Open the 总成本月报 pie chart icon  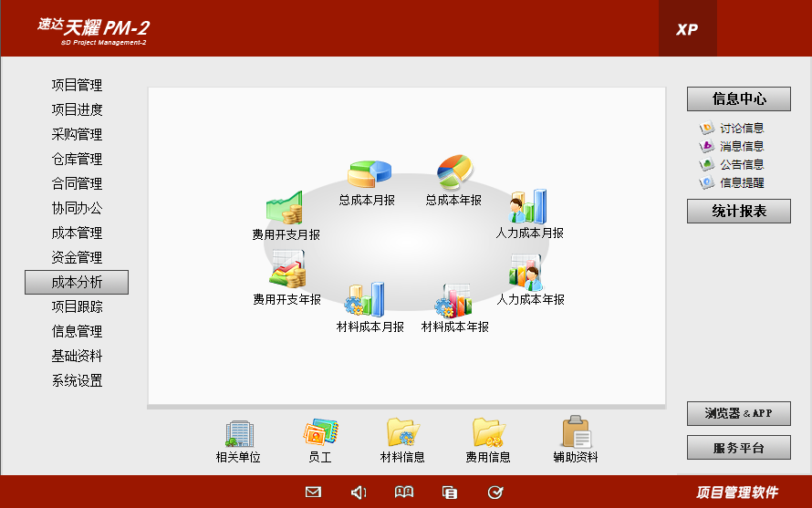(369, 174)
